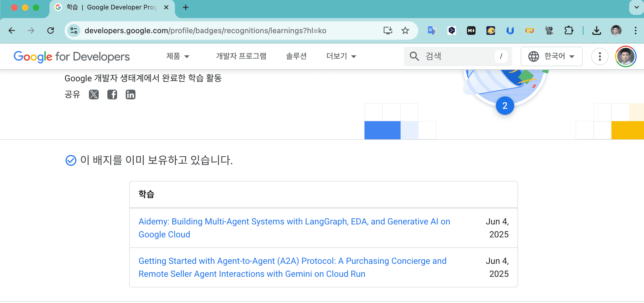The height and width of the screenshot is (303, 644).
Task: Open the 솔루션 menu item
Action: click(x=296, y=56)
